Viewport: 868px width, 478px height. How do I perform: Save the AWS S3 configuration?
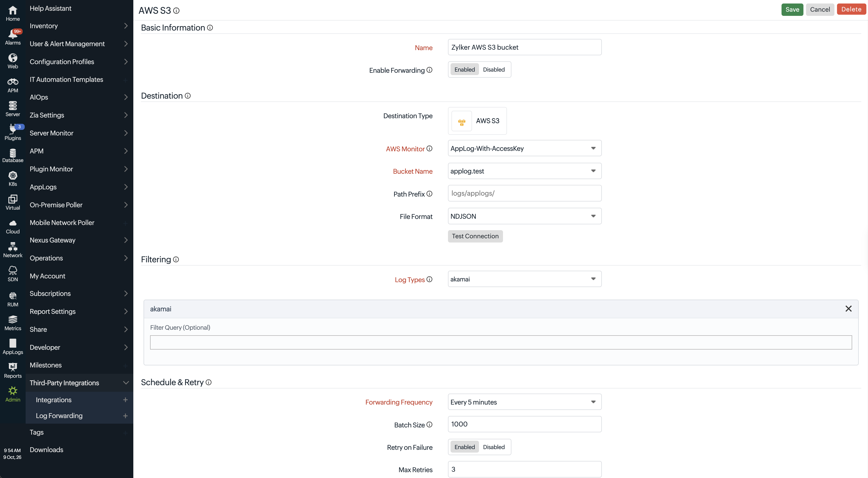tap(792, 9)
